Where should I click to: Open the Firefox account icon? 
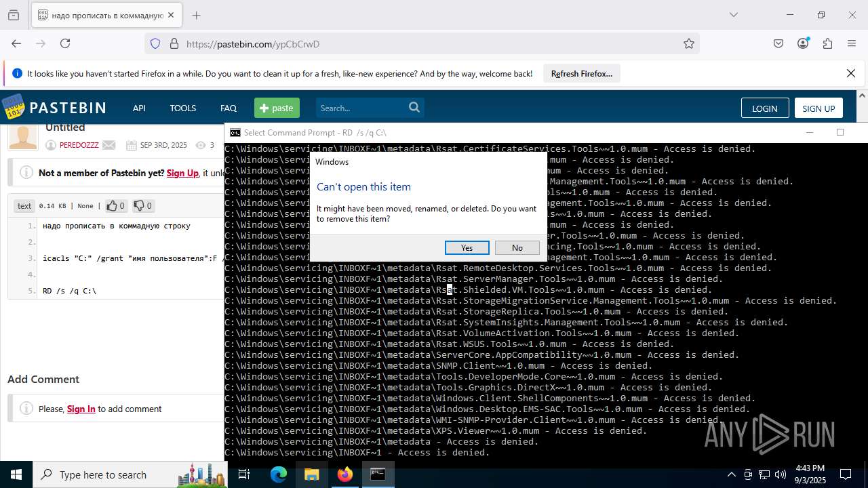click(x=804, y=43)
